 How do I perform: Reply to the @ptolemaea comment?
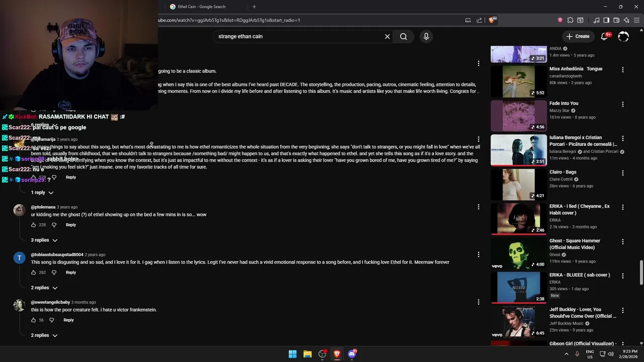(70, 225)
